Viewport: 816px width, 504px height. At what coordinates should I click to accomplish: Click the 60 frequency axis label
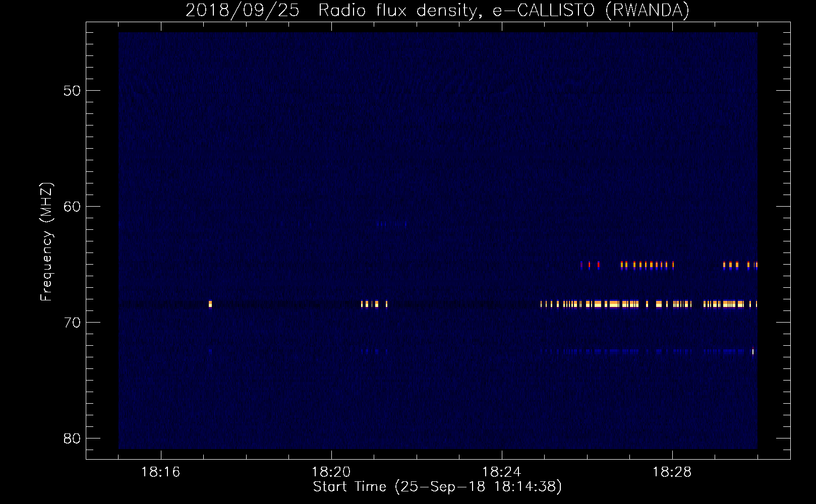[73, 207]
